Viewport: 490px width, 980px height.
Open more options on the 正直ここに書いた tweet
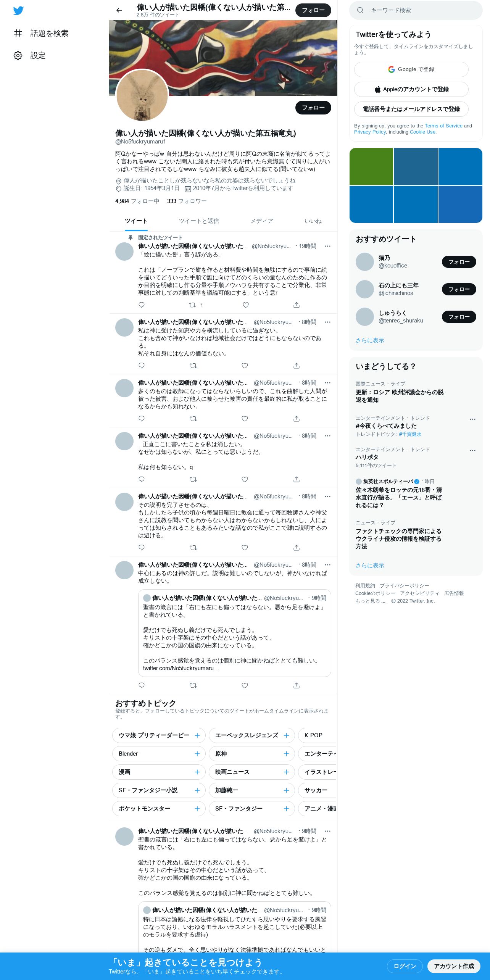[327, 436]
